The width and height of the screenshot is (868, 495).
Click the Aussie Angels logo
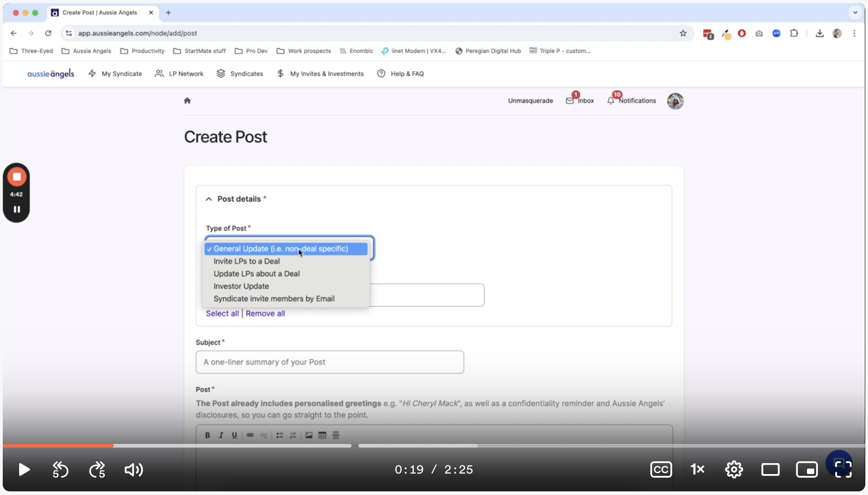(51, 73)
